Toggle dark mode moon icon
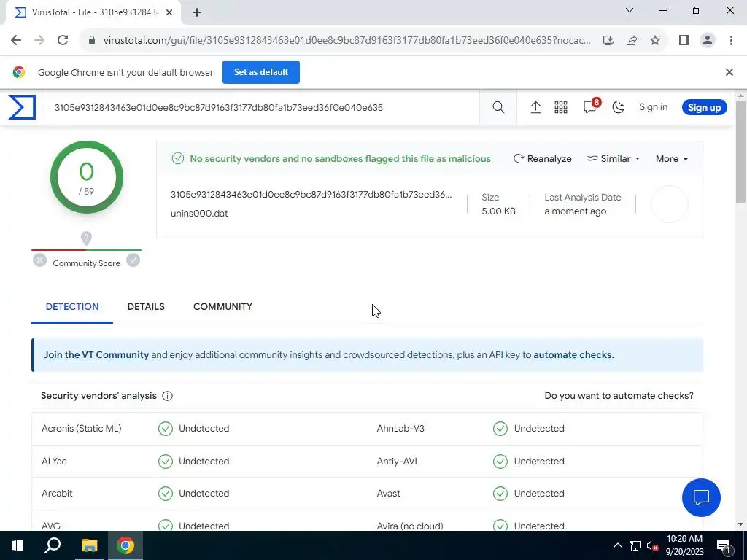 coord(619,107)
